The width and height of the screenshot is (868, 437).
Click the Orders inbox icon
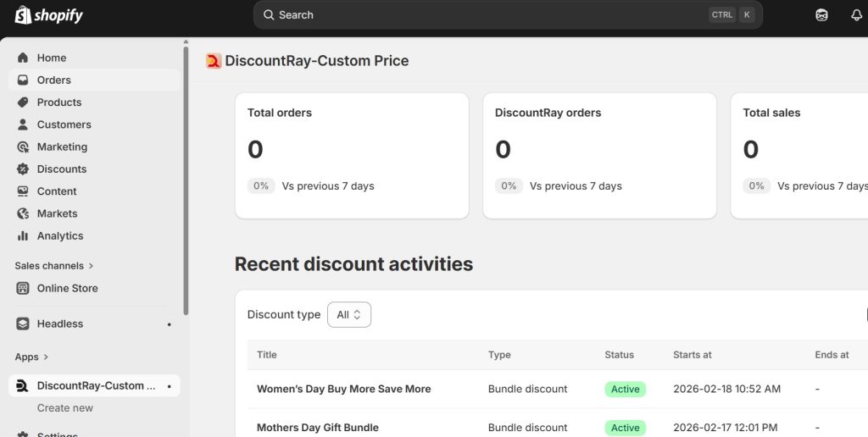(x=23, y=80)
